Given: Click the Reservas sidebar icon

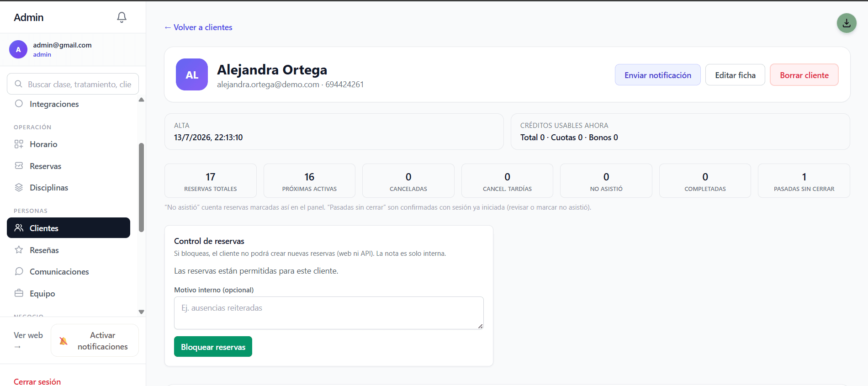Looking at the screenshot, I should coord(19,166).
